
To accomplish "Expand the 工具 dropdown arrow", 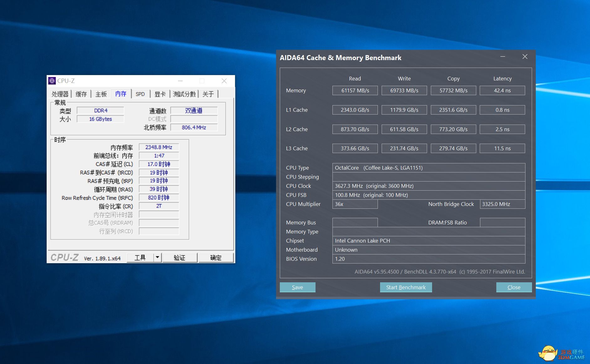I will [x=157, y=258].
